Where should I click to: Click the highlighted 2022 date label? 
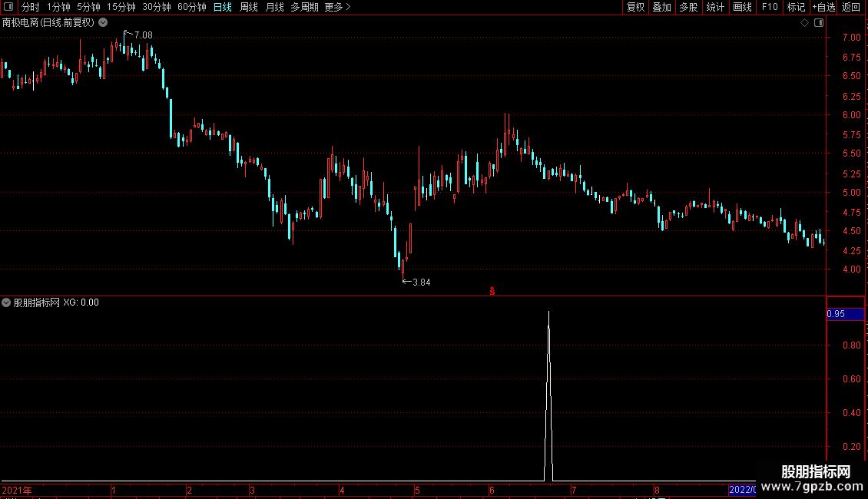(742, 490)
